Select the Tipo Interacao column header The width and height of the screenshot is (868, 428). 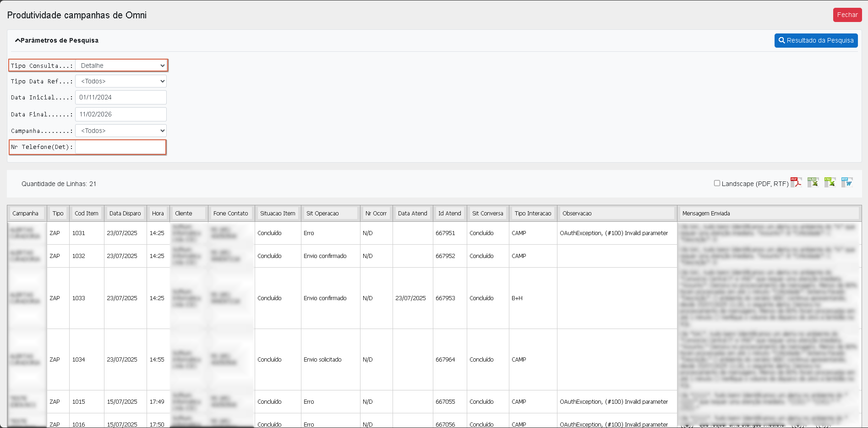(533, 213)
